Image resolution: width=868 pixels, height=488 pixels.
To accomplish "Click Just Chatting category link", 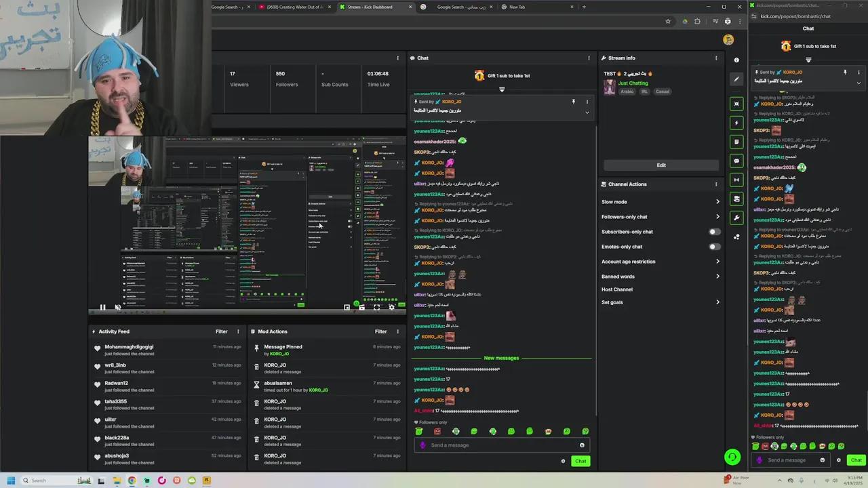I will click(633, 83).
